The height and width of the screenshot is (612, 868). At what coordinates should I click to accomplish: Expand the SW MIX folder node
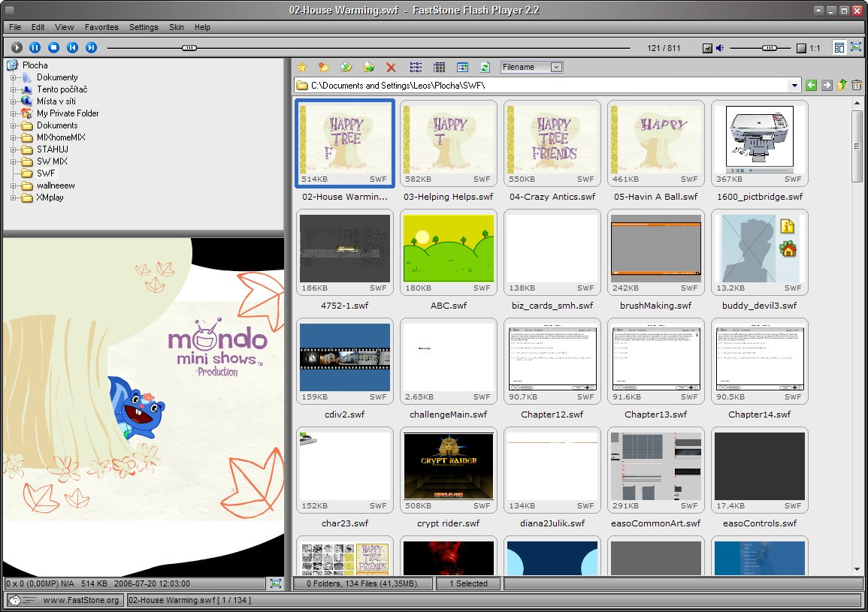click(14, 161)
